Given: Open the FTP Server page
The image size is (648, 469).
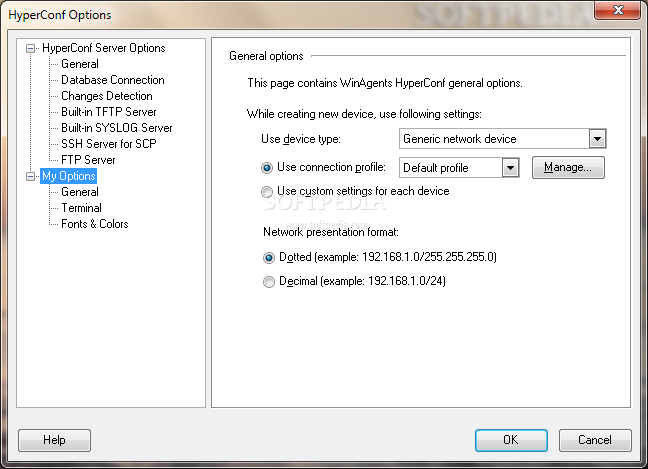Looking at the screenshot, I should (88, 160).
